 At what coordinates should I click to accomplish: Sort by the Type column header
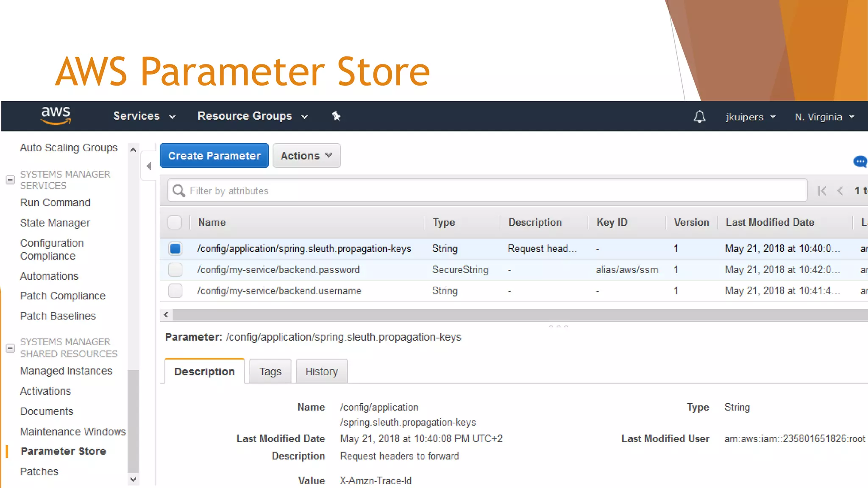point(444,222)
